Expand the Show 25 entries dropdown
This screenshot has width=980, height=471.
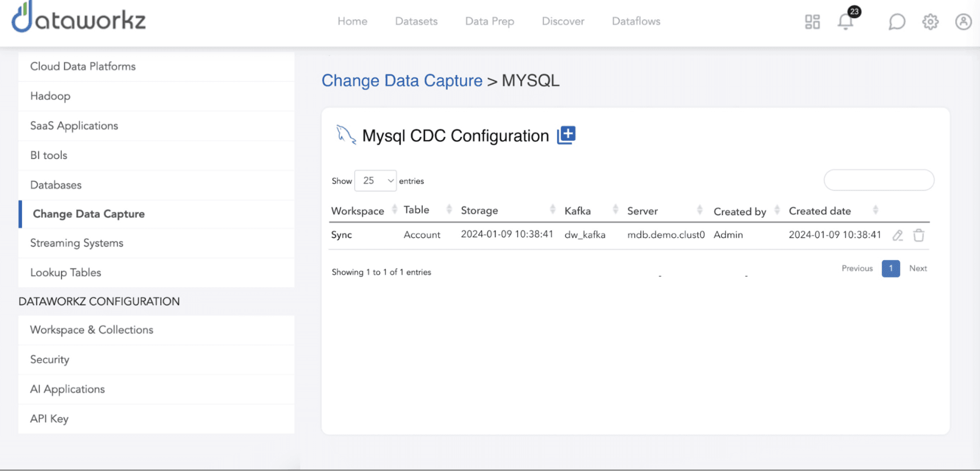coord(376,181)
